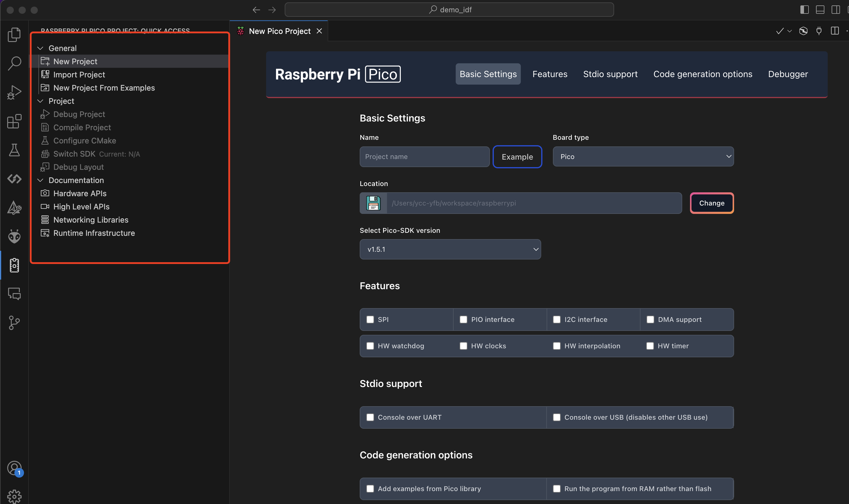The height and width of the screenshot is (504, 849).
Task: Switch to the Stdio support tab
Action: (610, 74)
